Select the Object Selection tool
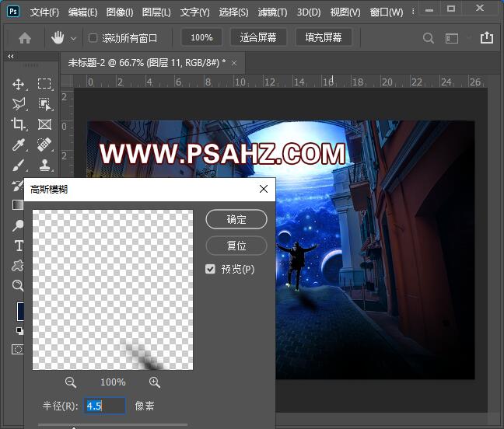504x429 pixels. coord(44,104)
